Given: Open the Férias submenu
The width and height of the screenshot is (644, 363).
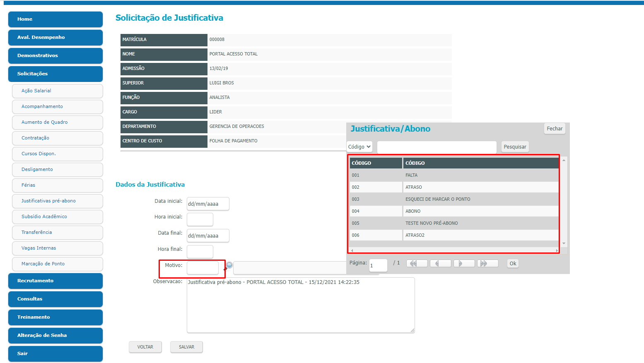Looking at the screenshot, I should (58, 185).
